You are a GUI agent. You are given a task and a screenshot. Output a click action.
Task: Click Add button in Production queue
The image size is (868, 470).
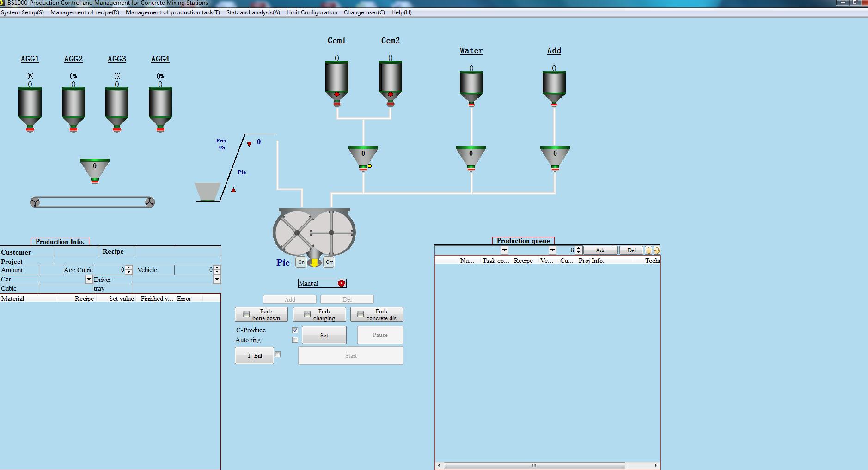(x=600, y=250)
